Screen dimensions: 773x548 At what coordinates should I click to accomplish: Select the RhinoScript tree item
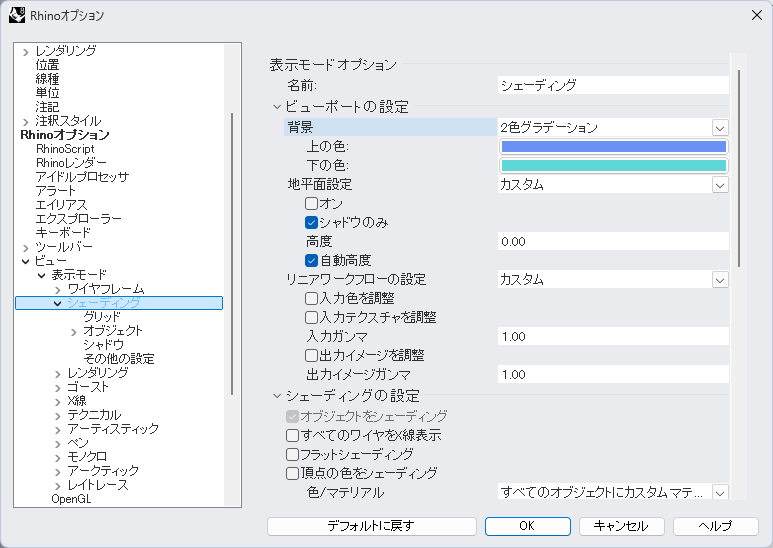(x=65, y=149)
